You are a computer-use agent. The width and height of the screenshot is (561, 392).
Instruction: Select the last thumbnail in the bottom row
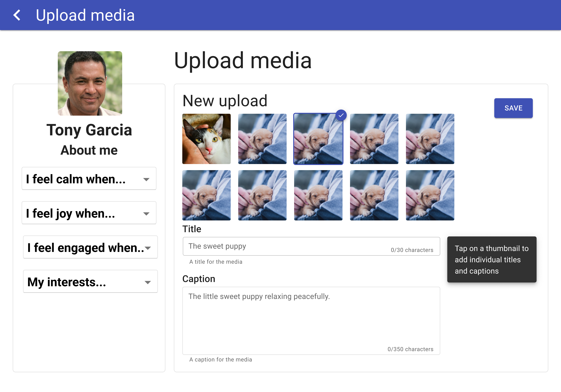(430, 195)
